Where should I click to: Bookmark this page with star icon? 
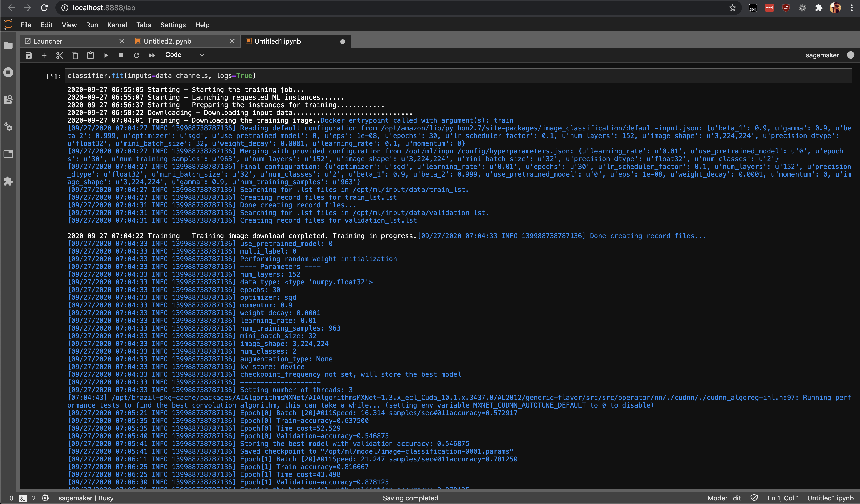pyautogui.click(x=732, y=8)
